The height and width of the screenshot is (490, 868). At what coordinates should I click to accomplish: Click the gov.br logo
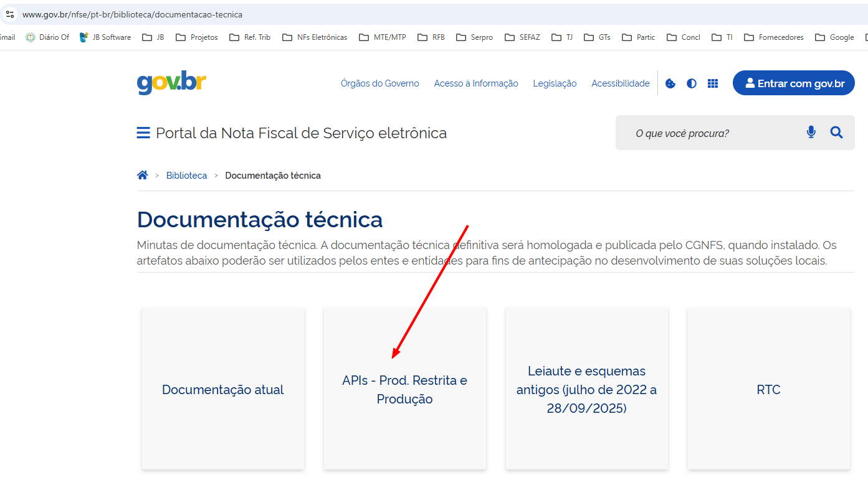coord(171,83)
